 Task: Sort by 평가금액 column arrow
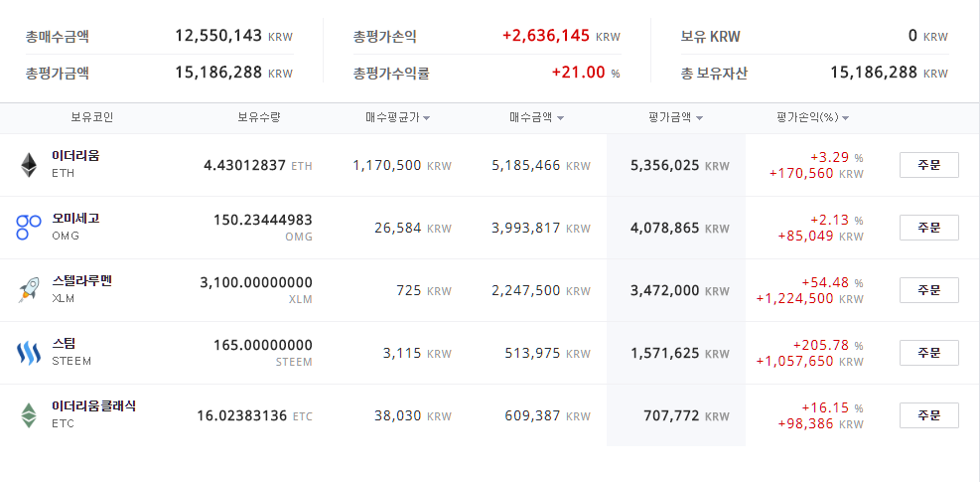(700, 118)
